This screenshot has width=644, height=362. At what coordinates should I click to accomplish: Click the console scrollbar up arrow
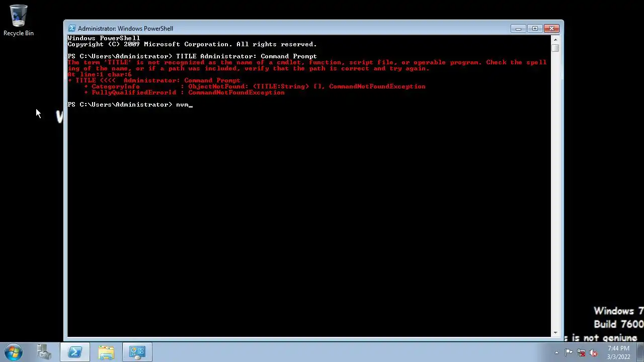tap(555, 39)
